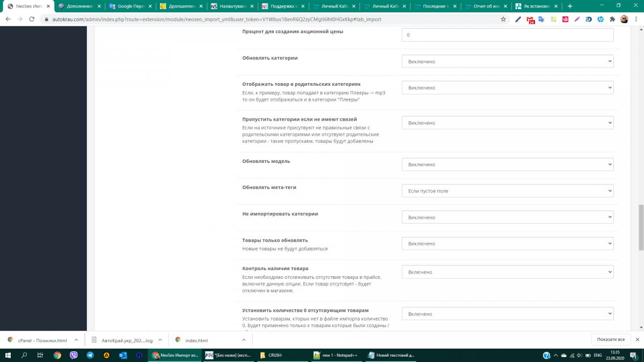644x362 pixels.
Task: Click the blue pen extension icon
Action: [518, 19]
